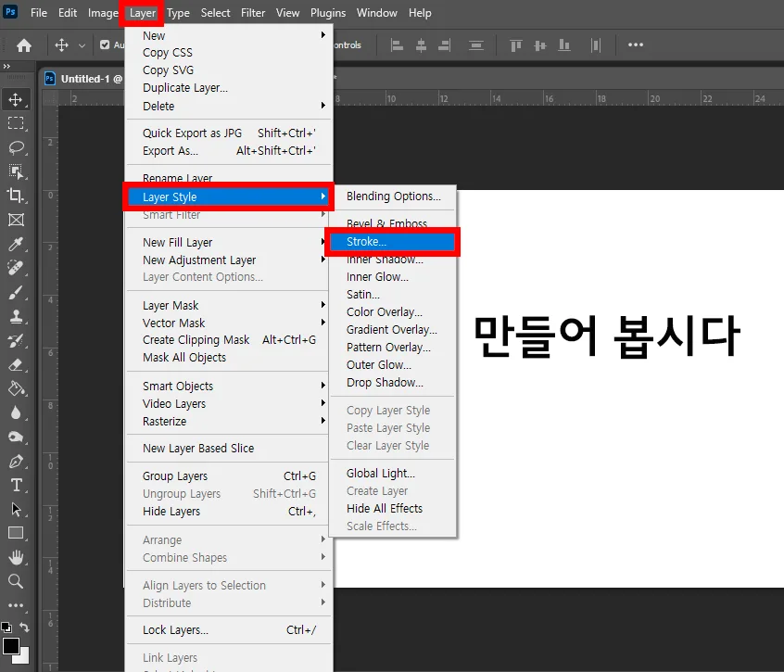Click Duplicate Layer in the Layer menu
The height and width of the screenshot is (672, 784).
pos(185,87)
